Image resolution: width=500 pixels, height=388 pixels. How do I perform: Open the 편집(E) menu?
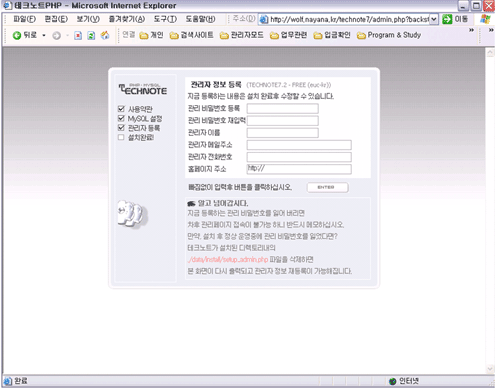coord(56,19)
